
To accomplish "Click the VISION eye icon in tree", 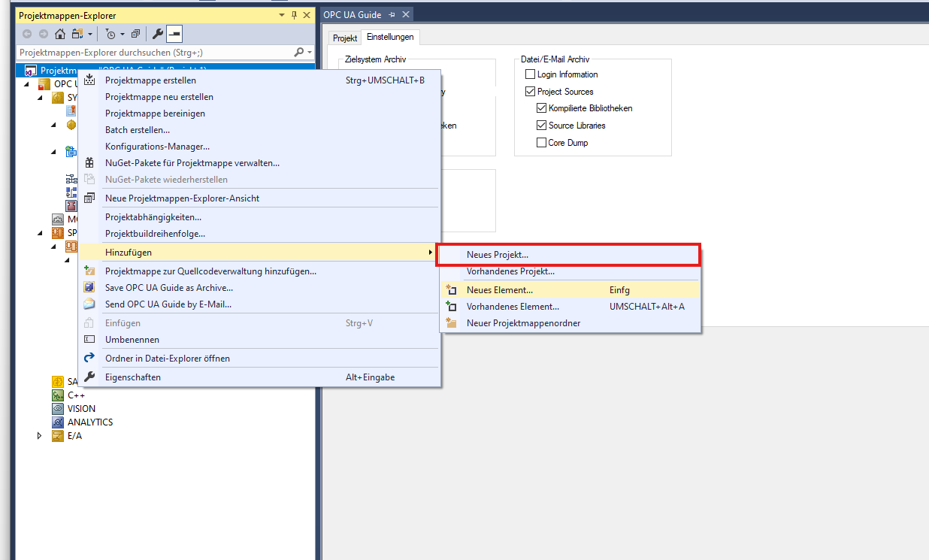I will 58,409.
